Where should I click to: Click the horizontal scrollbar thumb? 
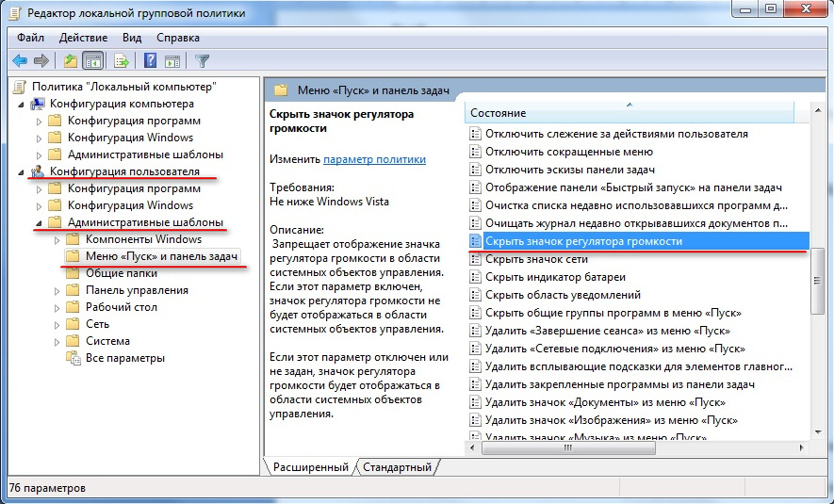pyautogui.click(x=568, y=448)
